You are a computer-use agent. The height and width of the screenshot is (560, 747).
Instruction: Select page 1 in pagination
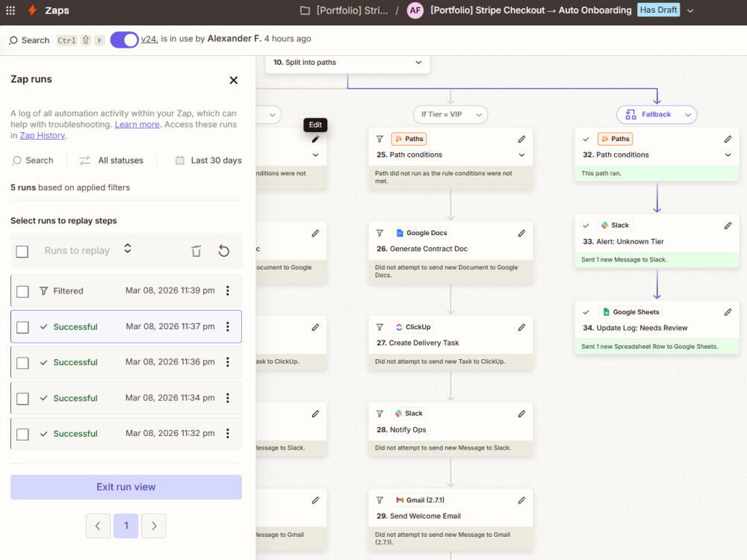tap(125, 526)
